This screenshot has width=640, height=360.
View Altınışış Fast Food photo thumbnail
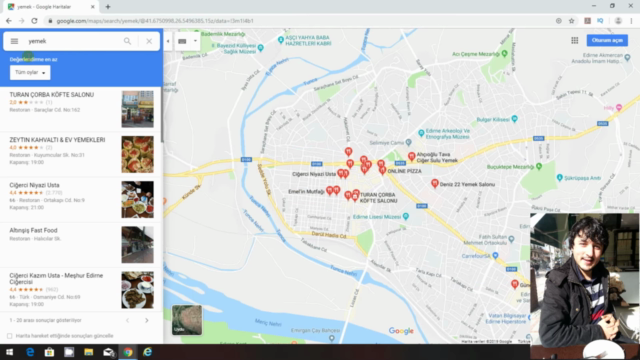[138, 245]
